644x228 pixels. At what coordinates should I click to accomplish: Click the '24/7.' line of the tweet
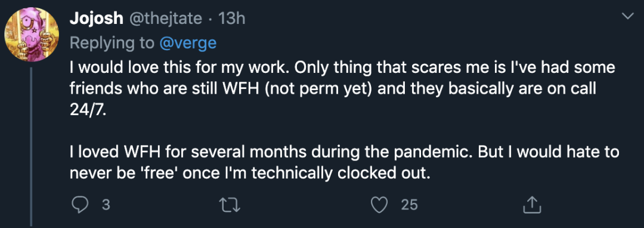[88, 111]
